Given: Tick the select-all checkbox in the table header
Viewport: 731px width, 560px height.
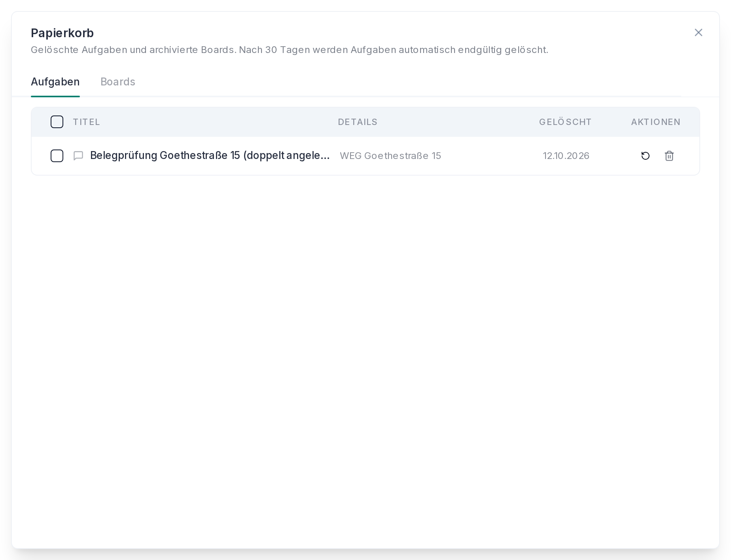Looking at the screenshot, I should pos(57,122).
